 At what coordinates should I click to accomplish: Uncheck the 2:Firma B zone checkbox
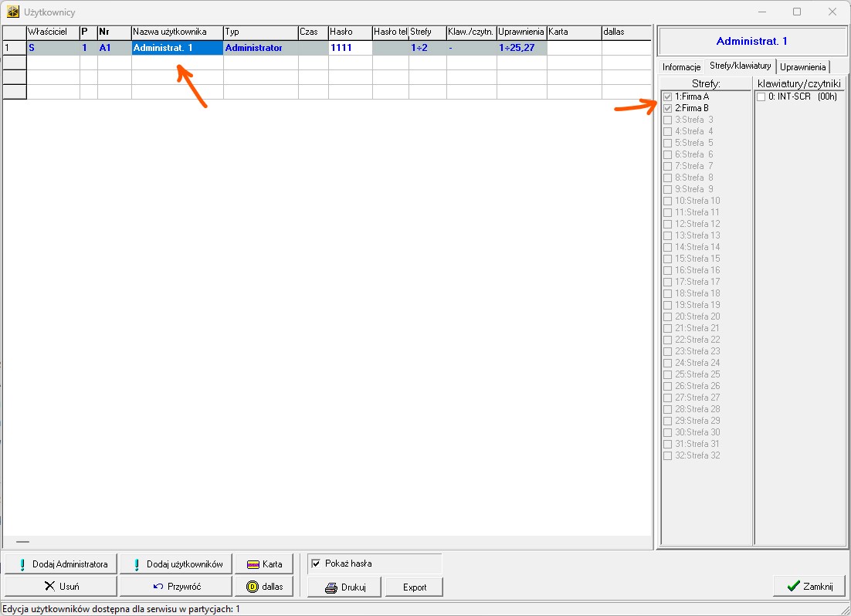tap(668, 109)
